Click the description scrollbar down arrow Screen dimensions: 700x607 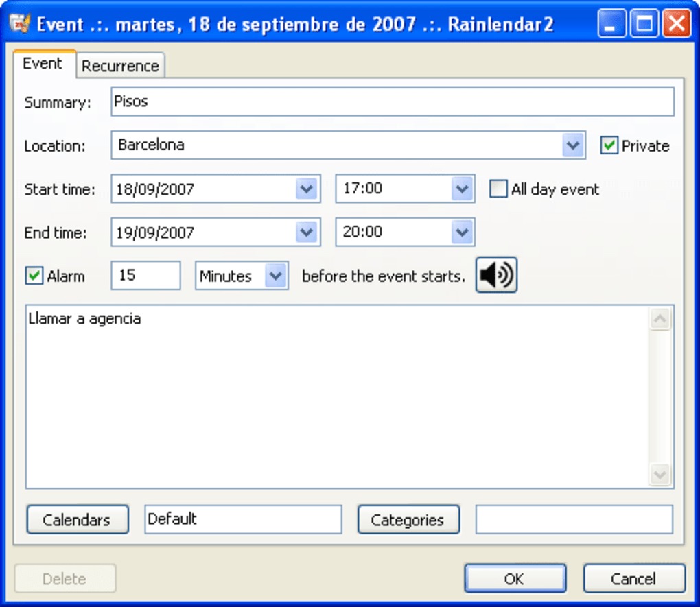(x=660, y=475)
